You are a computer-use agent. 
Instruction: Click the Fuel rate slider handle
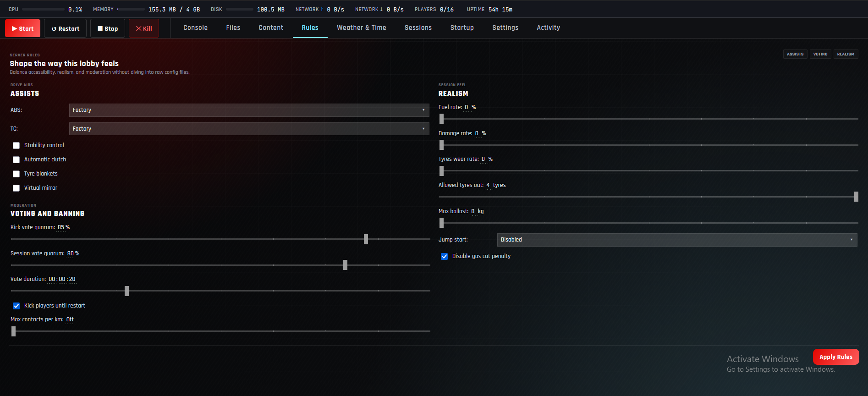pyautogui.click(x=441, y=119)
